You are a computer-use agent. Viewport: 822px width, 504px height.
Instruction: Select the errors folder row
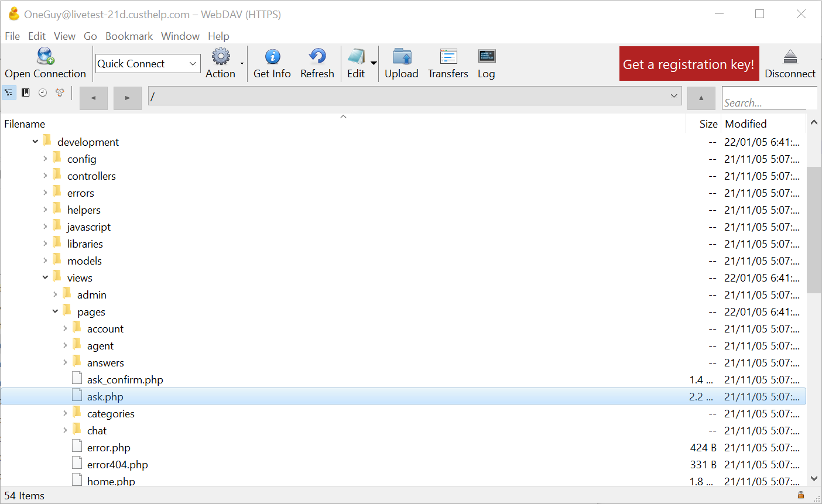click(403, 193)
